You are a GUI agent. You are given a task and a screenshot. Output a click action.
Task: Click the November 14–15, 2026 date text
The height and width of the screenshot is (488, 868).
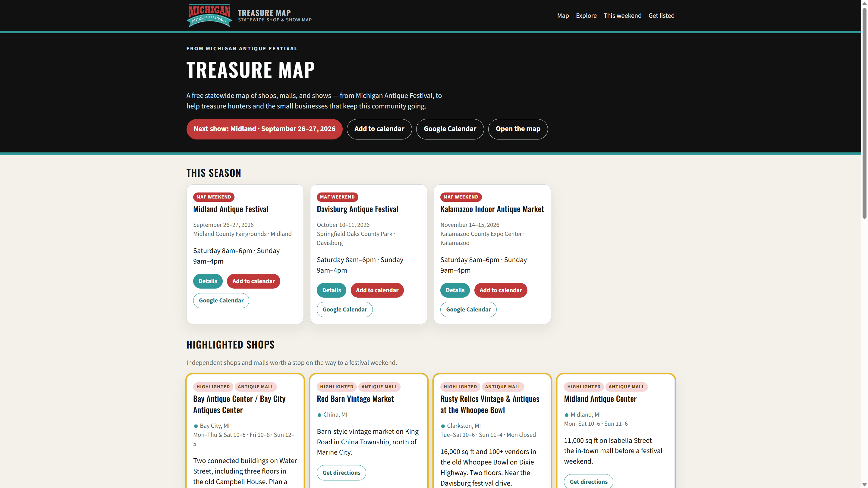coord(470,225)
